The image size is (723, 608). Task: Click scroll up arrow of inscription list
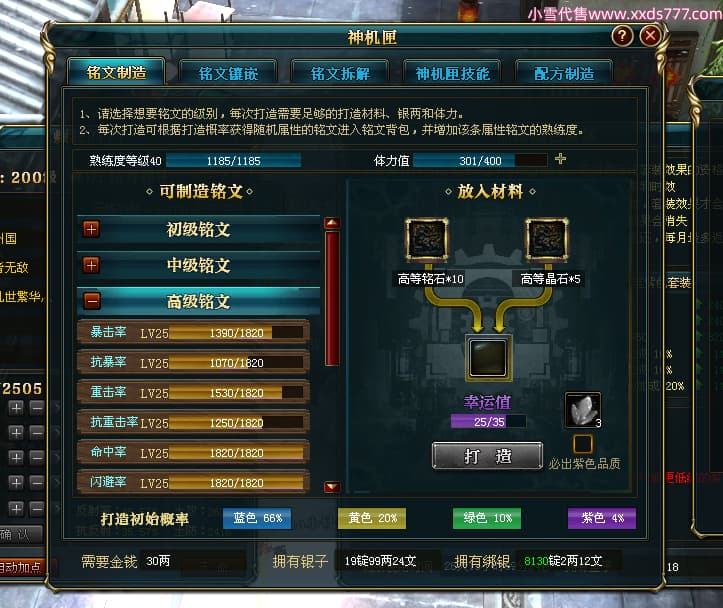332,223
